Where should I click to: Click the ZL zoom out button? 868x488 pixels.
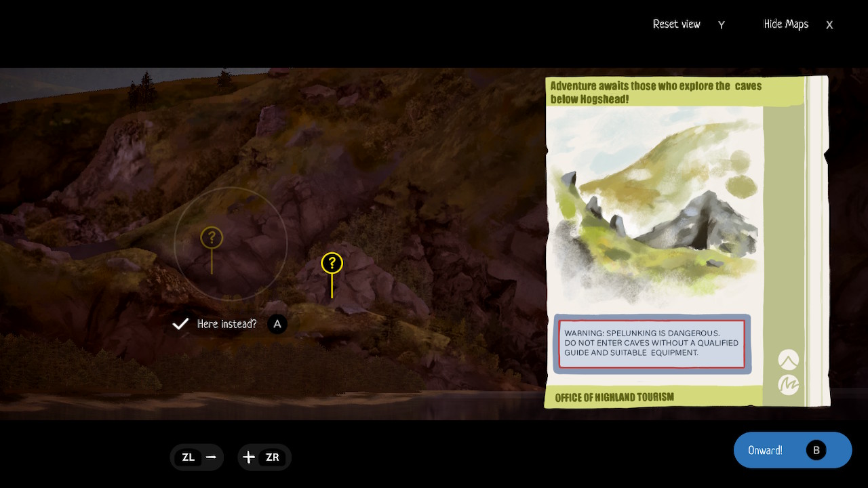[189, 457]
